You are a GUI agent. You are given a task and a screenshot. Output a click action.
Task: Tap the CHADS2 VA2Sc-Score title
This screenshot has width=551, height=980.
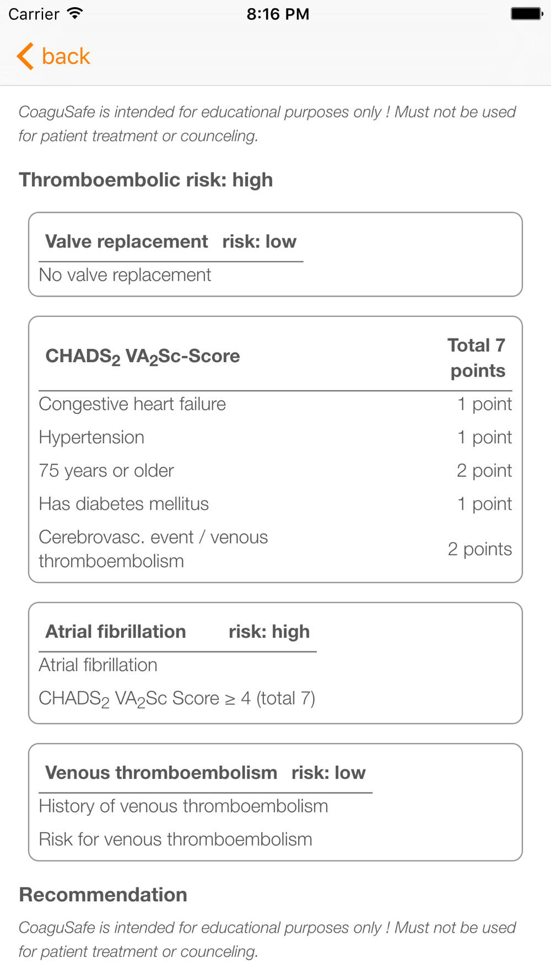[x=143, y=357]
